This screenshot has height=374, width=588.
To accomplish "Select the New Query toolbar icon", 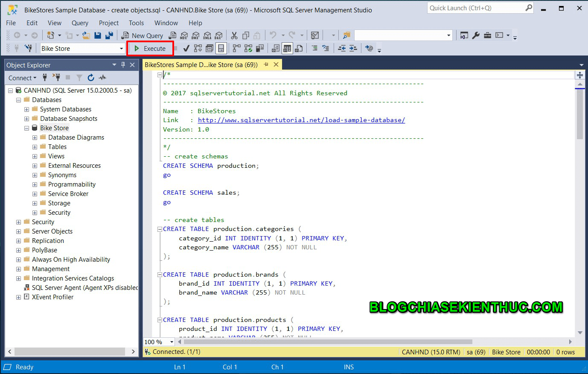I will pos(147,35).
